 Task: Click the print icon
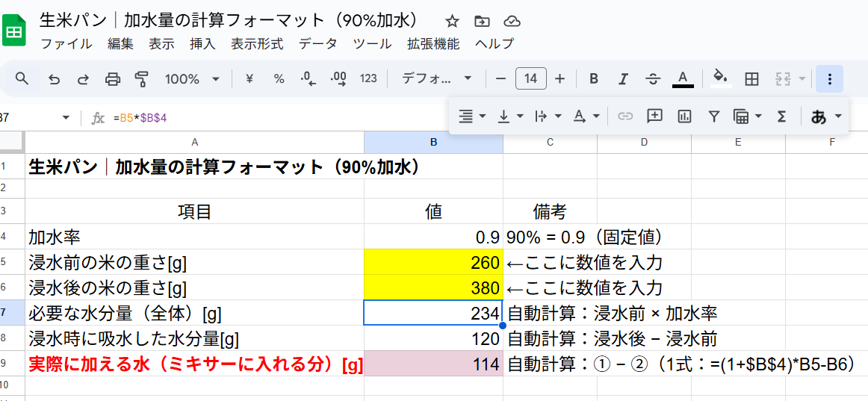click(x=112, y=78)
